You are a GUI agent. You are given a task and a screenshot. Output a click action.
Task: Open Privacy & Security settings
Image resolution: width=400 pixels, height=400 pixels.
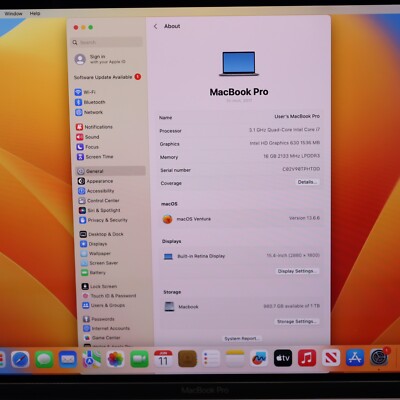point(104,220)
